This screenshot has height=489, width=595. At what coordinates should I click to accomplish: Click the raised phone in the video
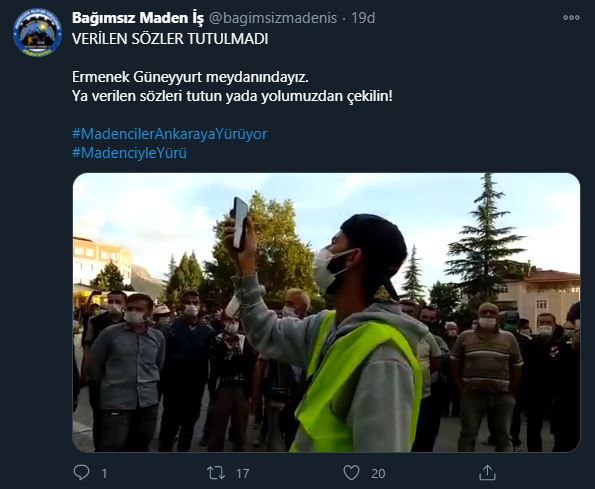240,222
